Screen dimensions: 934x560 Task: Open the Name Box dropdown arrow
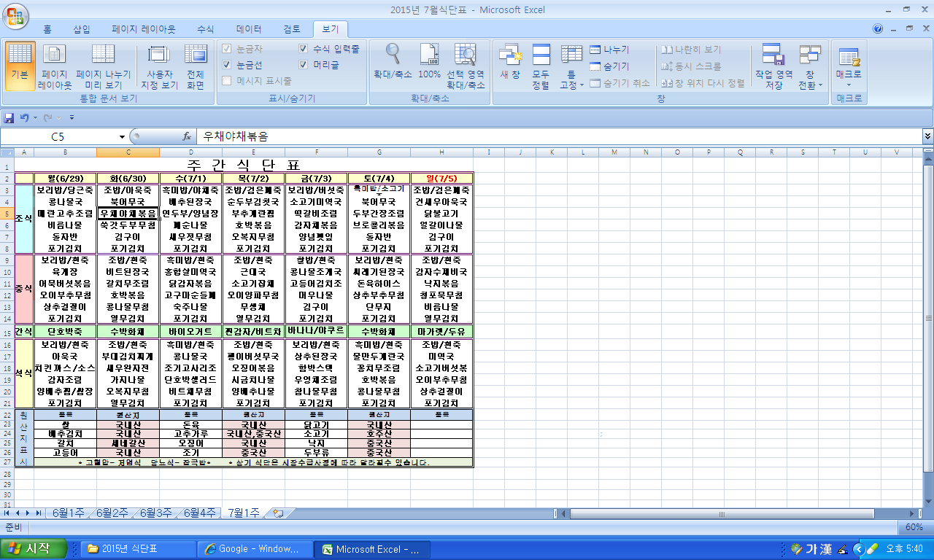pyautogui.click(x=122, y=136)
